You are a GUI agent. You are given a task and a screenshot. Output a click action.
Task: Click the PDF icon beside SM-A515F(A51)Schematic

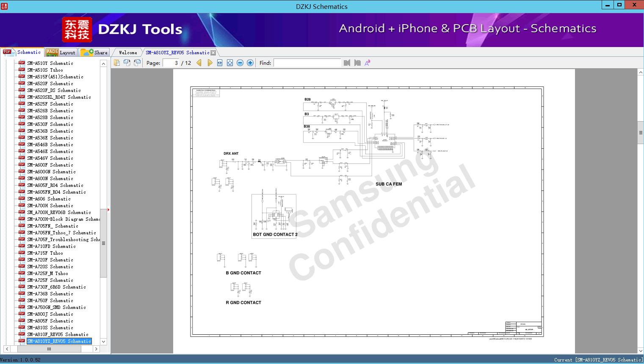(x=22, y=76)
